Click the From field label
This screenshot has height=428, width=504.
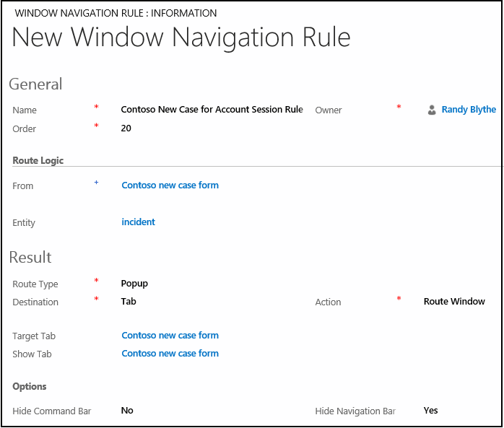[23, 186]
